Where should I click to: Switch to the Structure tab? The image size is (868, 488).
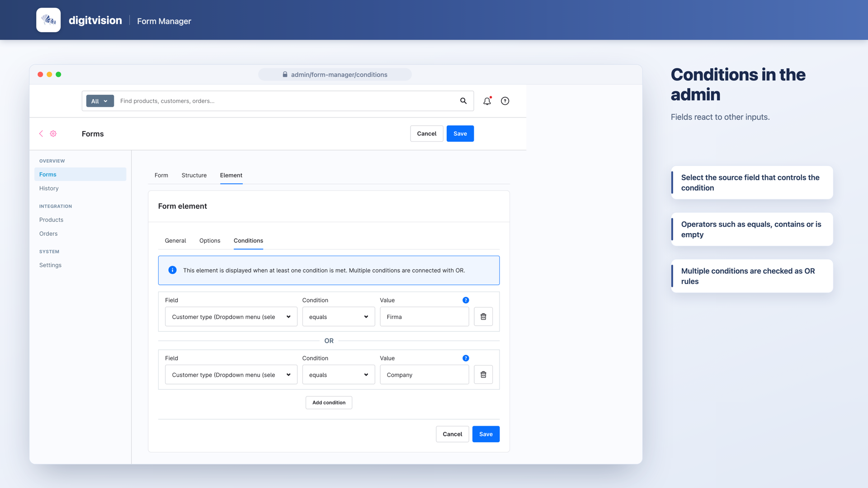[x=194, y=175]
